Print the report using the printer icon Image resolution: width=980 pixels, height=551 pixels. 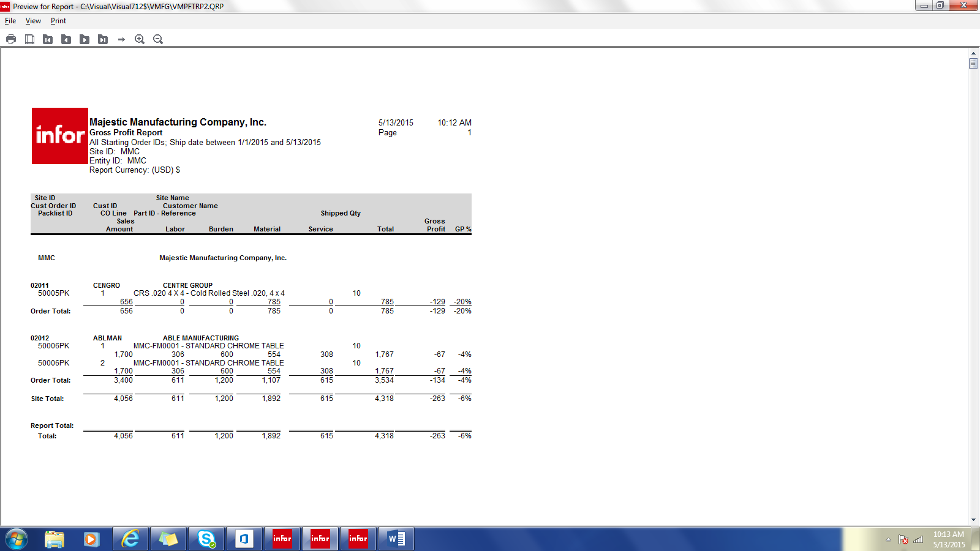pyautogui.click(x=11, y=39)
